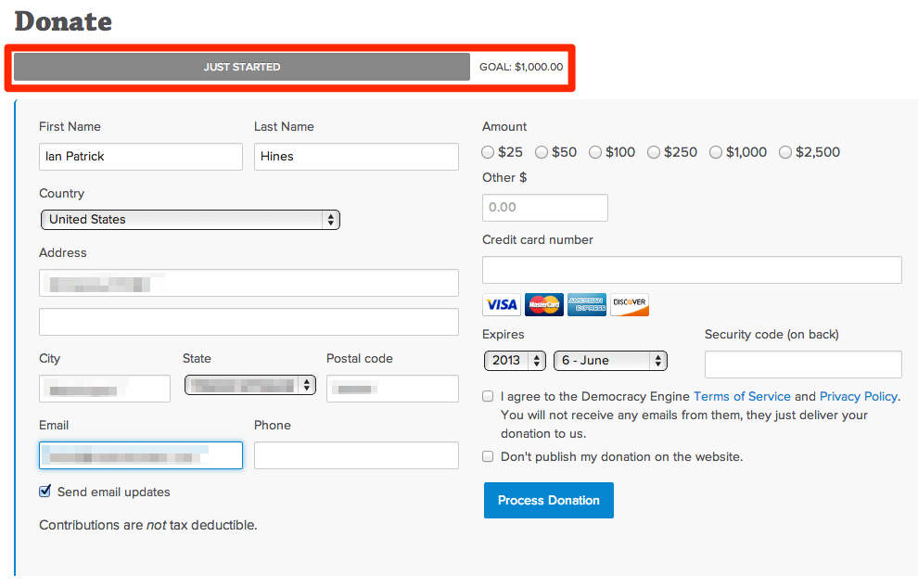Pick the $1,000 donation radio button

(x=716, y=152)
